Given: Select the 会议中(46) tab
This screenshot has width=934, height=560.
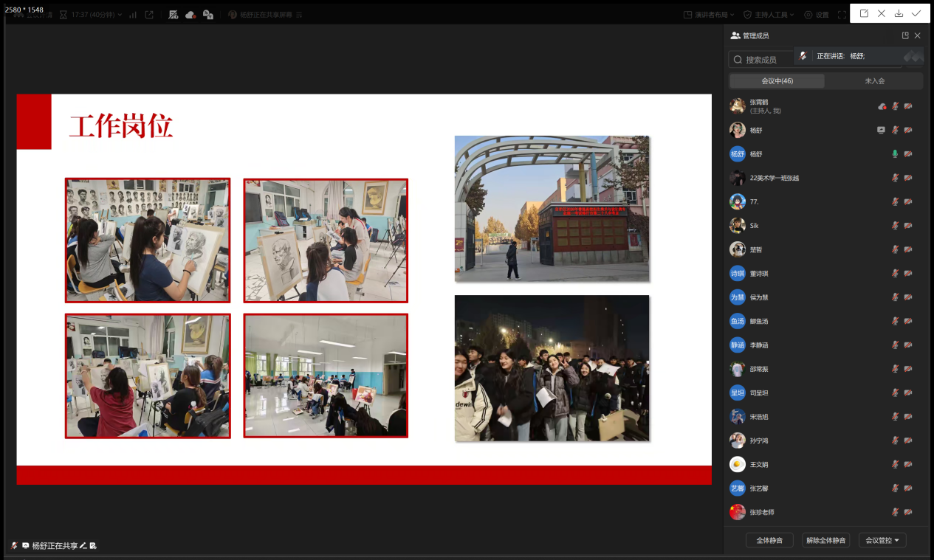Looking at the screenshot, I should (x=777, y=81).
